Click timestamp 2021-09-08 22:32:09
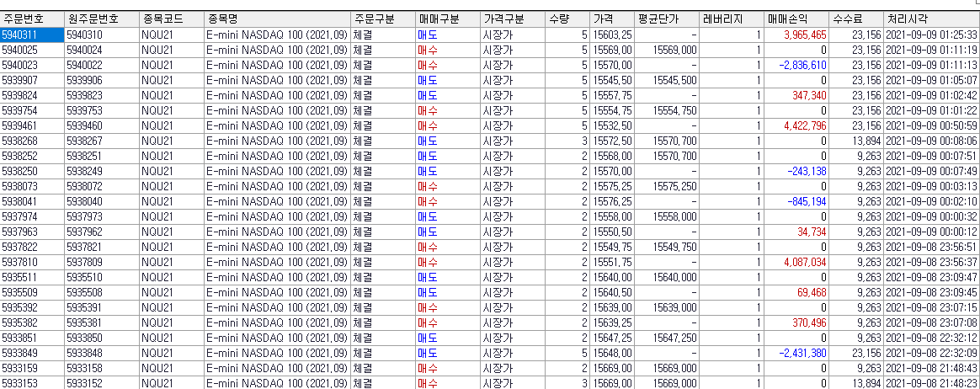This screenshot has height=389, width=980. [931, 353]
